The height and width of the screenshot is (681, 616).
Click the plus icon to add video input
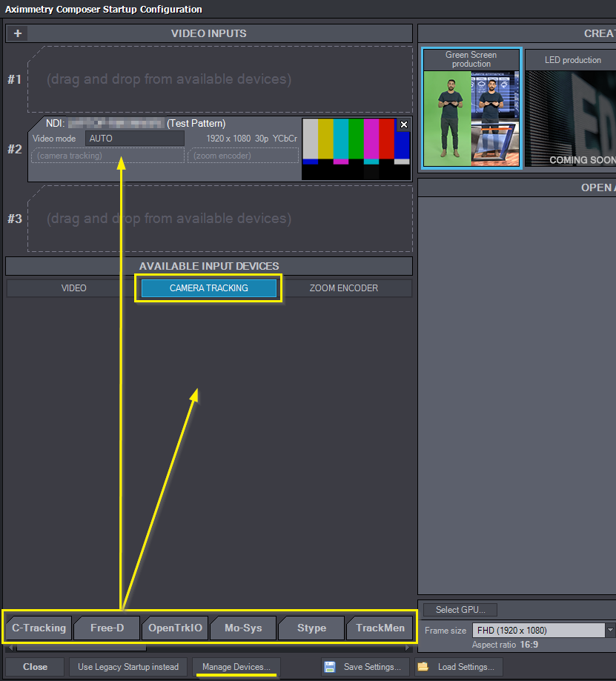(18, 33)
